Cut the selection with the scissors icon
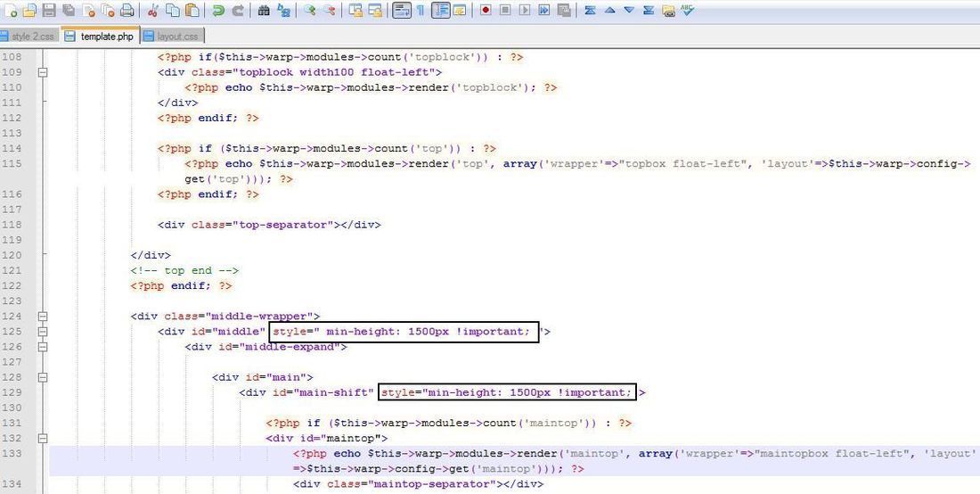This screenshot has width=980, height=494. click(x=152, y=11)
